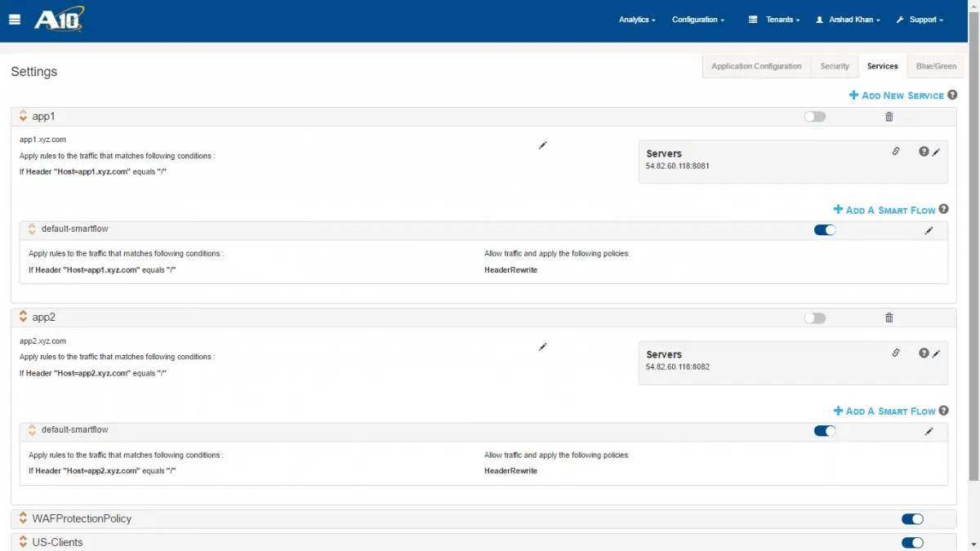980x551 pixels.
Task: Enable the app1 service toggle
Action: click(x=814, y=117)
